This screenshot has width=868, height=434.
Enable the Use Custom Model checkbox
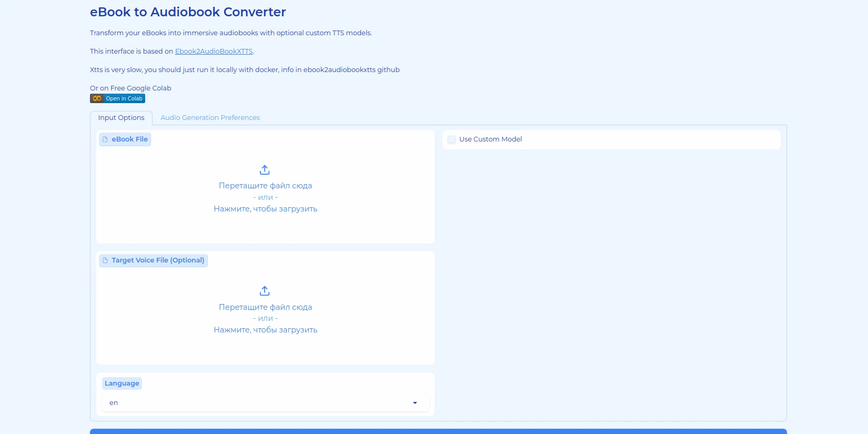[x=451, y=139]
